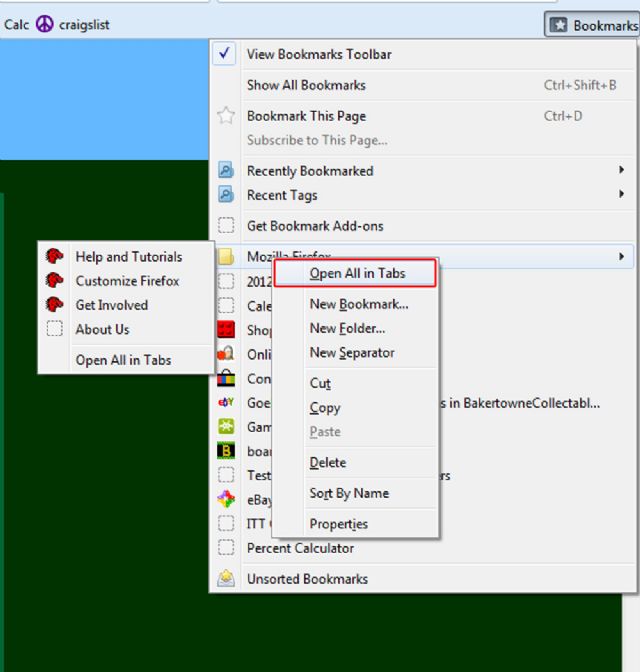Screen dimensions: 640x672
Task: Click the Help and Tutorials Firefox icon
Action: coord(55,257)
